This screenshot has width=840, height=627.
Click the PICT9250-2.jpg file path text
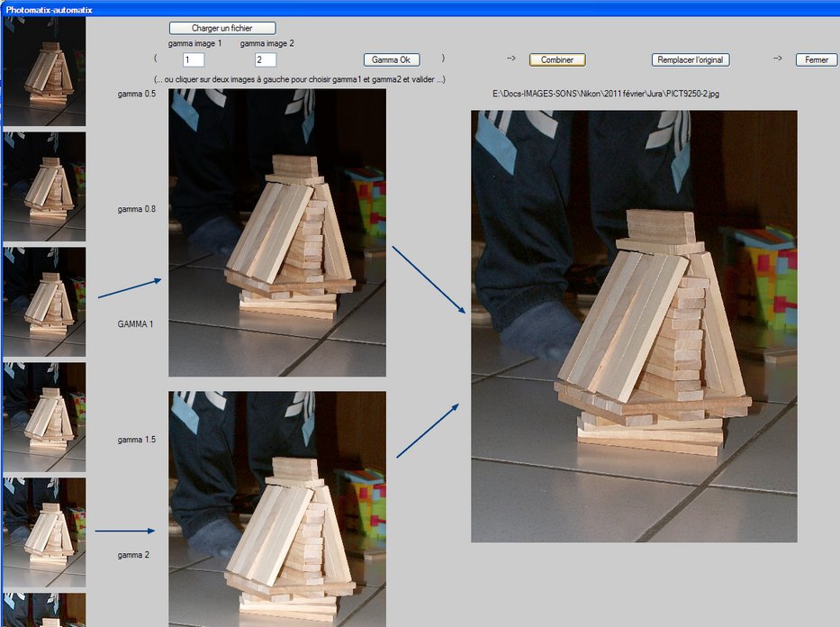tap(593, 94)
